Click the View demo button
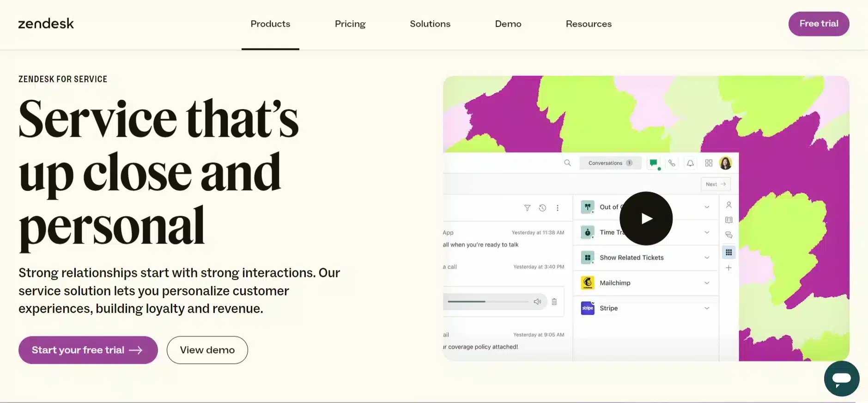 [207, 350]
